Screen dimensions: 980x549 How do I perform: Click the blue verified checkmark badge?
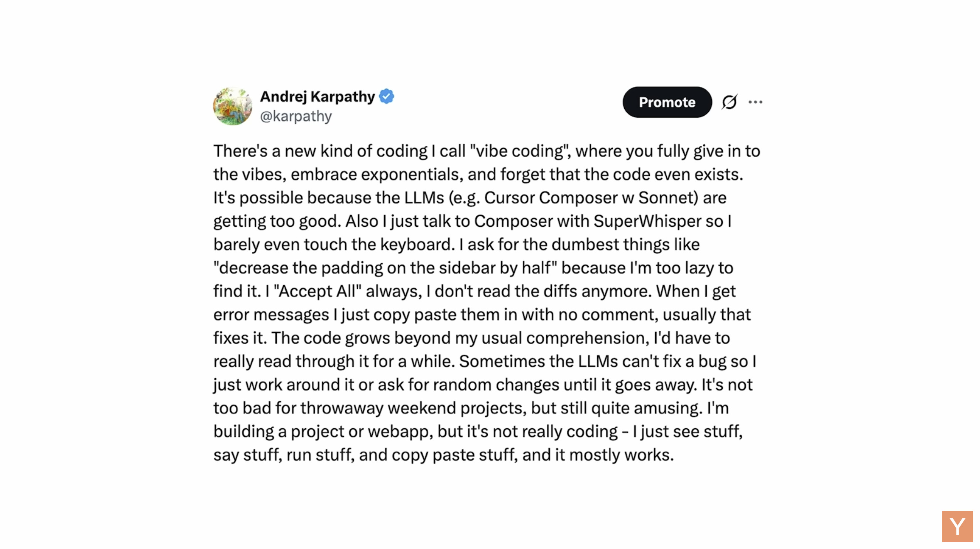click(387, 96)
